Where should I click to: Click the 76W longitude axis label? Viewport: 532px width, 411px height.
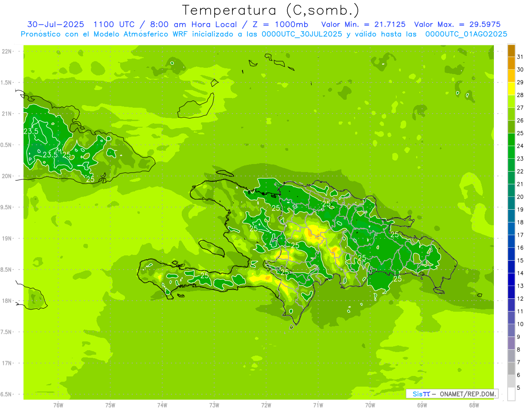(x=58, y=405)
